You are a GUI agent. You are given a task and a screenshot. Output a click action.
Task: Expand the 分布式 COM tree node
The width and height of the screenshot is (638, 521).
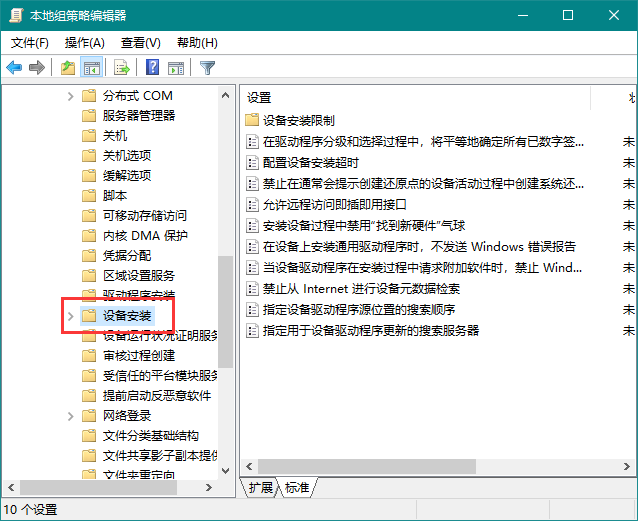pos(70,96)
